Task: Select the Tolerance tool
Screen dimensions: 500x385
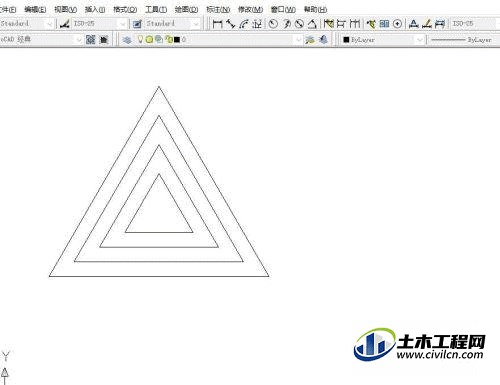Action: coord(384,24)
